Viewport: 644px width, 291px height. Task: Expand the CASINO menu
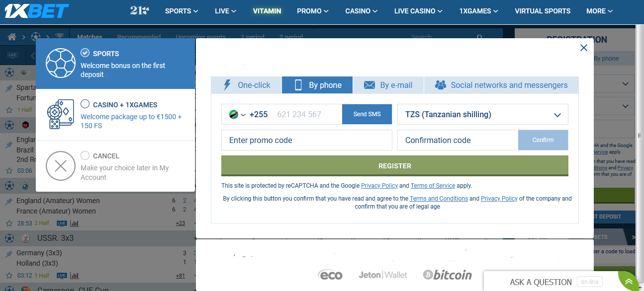362,11
